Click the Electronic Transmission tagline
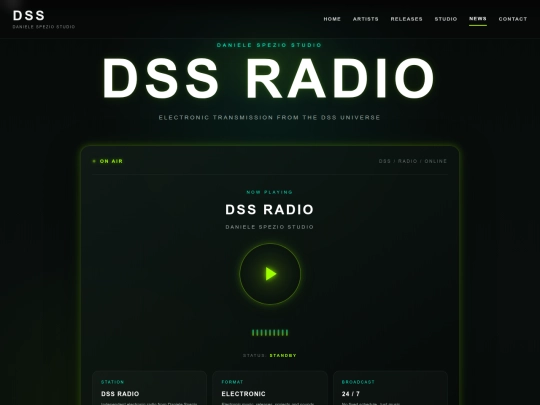 pos(269,117)
